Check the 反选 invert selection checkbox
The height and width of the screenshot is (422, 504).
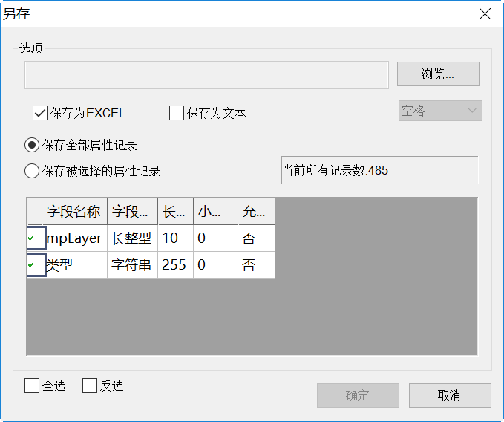coord(90,386)
